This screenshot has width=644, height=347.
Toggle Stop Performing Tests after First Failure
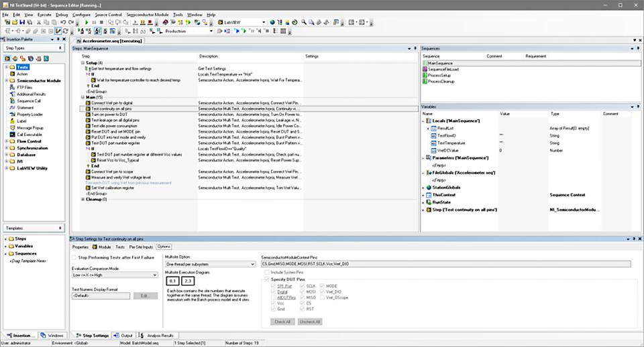coord(74,258)
